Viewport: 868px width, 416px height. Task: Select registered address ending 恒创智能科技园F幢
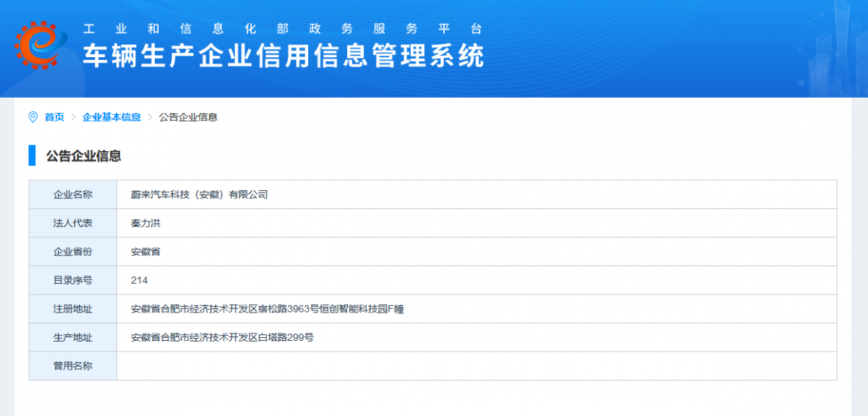(268, 309)
